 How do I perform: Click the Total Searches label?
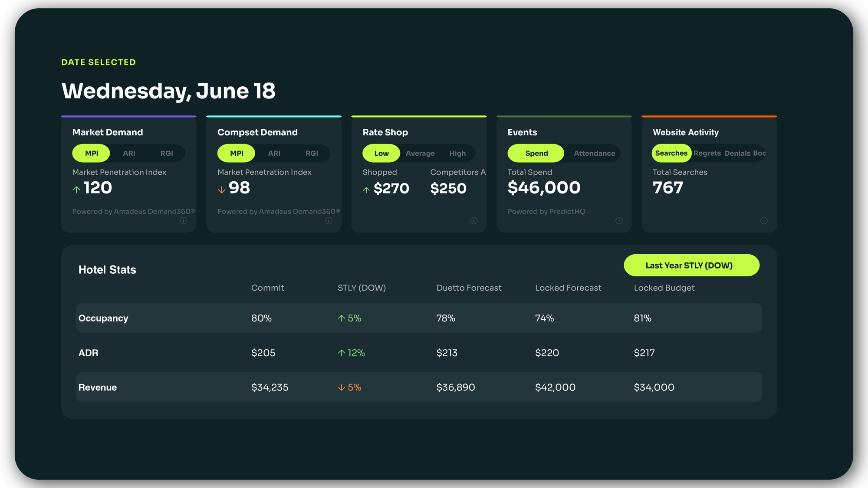(x=680, y=172)
